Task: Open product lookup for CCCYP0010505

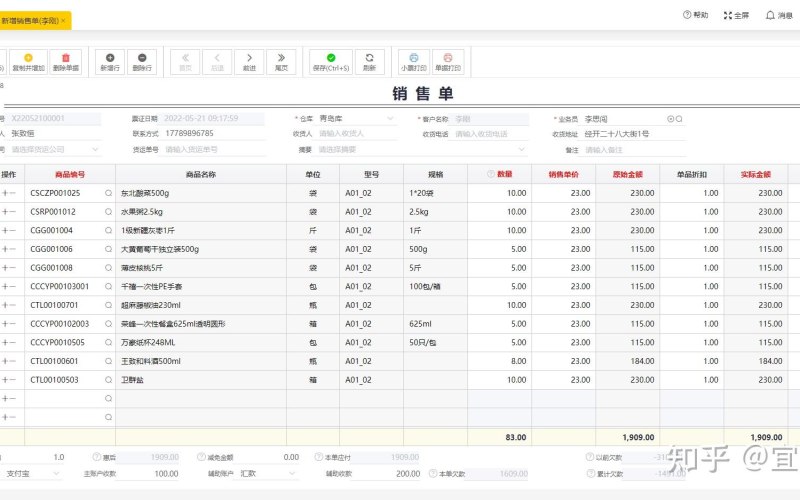Action: pyautogui.click(x=108, y=342)
